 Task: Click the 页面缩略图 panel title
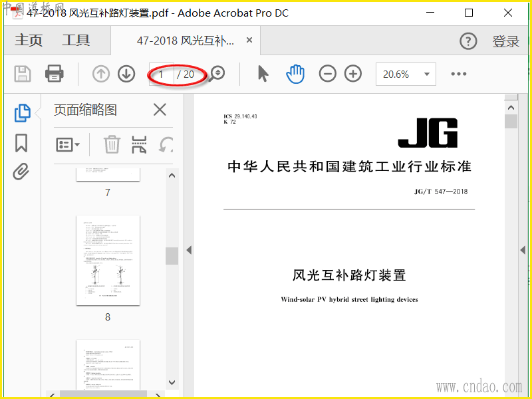(x=85, y=110)
